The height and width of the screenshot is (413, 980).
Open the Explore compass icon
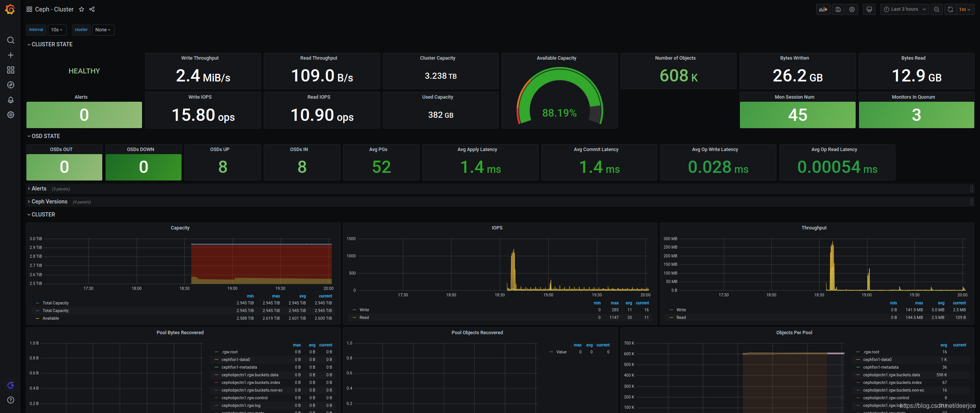pyautogui.click(x=11, y=85)
